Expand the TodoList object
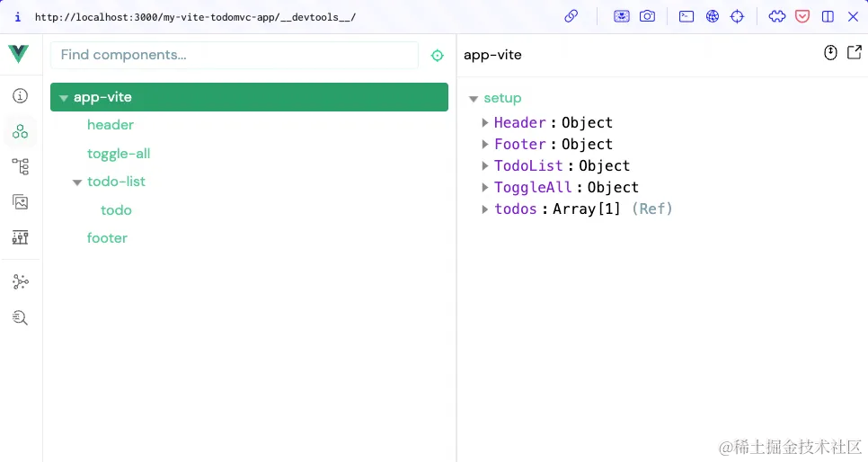The width and height of the screenshot is (868, 462). point(485,165)
